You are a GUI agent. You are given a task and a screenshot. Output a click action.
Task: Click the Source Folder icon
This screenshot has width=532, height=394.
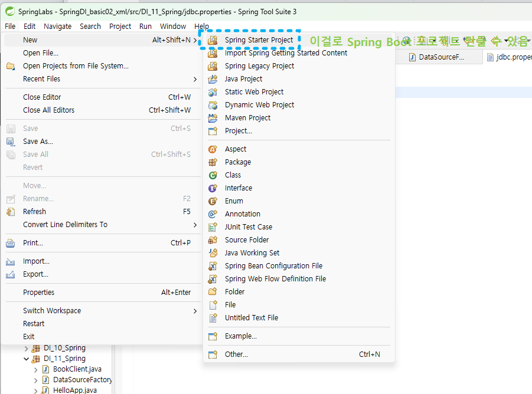coord(213,240)
